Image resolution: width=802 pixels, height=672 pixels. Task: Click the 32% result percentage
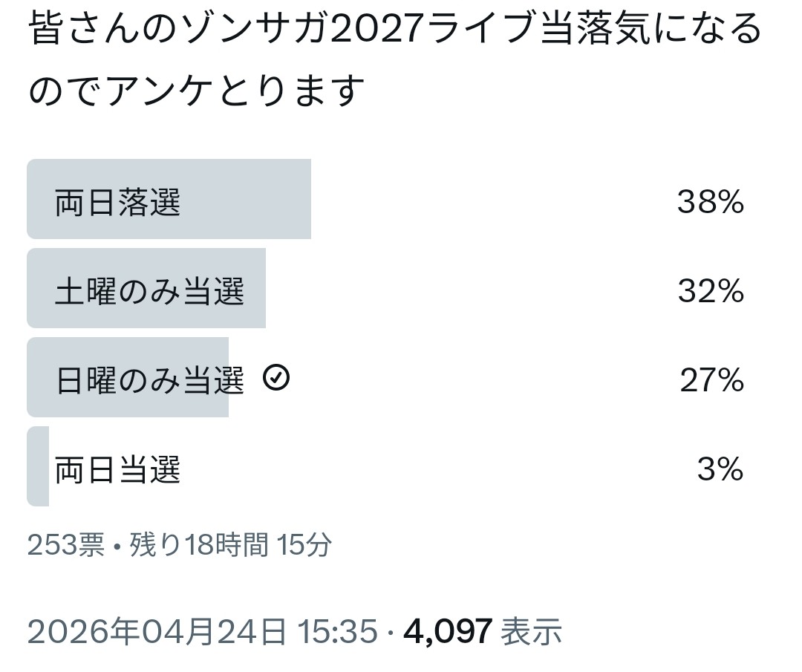710,291
